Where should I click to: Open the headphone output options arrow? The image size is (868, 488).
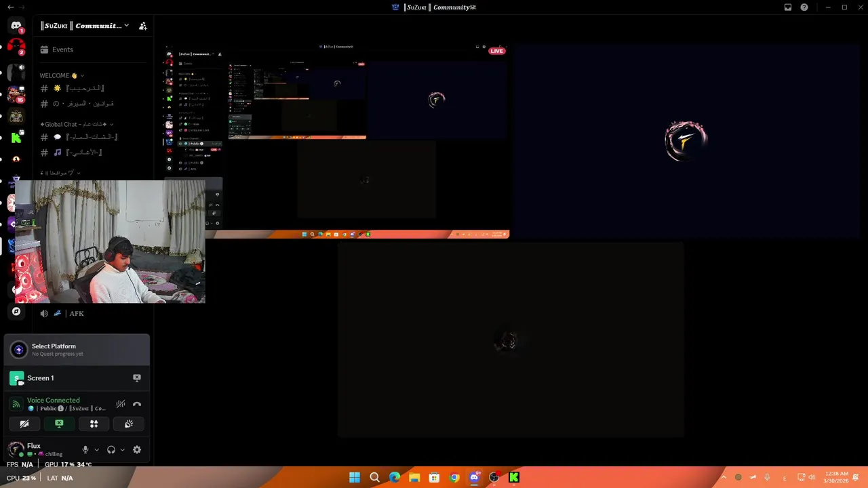click(122, 449)
